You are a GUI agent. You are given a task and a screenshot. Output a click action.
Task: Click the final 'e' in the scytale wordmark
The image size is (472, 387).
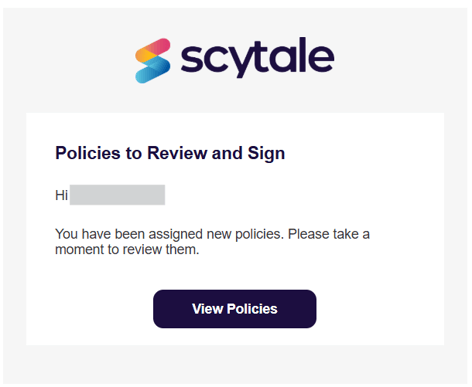pos(321,59)
